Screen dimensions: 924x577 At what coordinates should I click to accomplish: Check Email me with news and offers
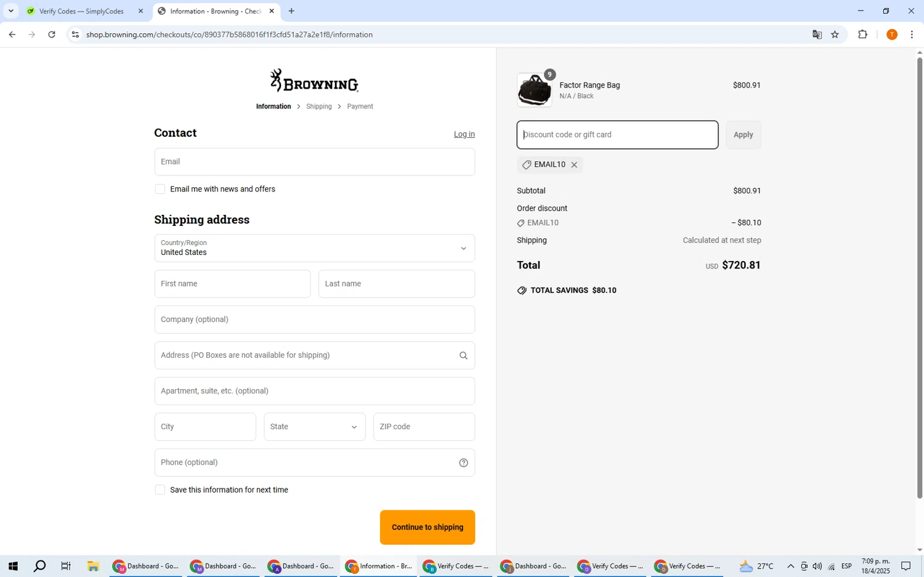160,189
